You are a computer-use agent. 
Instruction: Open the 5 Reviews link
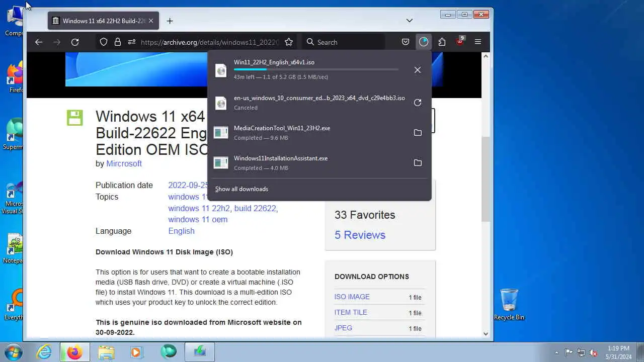coord(360,235)
